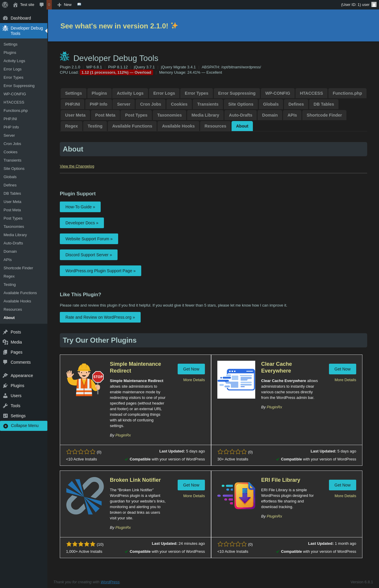The width and height of the screenshot is (379, 588).
Task: Click the red CPU Load overload badge
Action: [x=116, y=73]
